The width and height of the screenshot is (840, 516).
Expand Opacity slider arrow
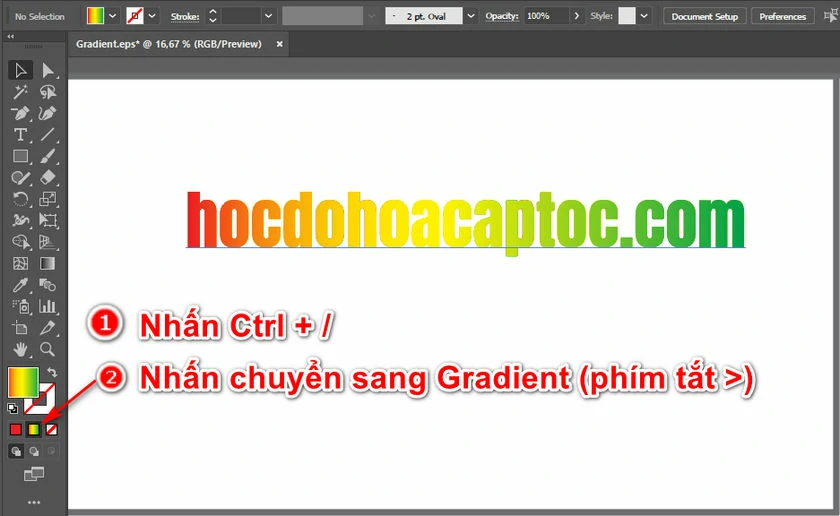(x=576, y=16)
